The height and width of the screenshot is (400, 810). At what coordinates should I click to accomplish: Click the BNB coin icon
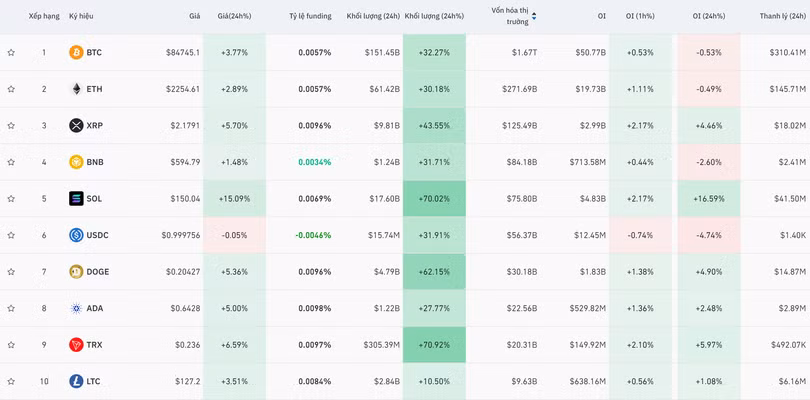pos(76,162)
